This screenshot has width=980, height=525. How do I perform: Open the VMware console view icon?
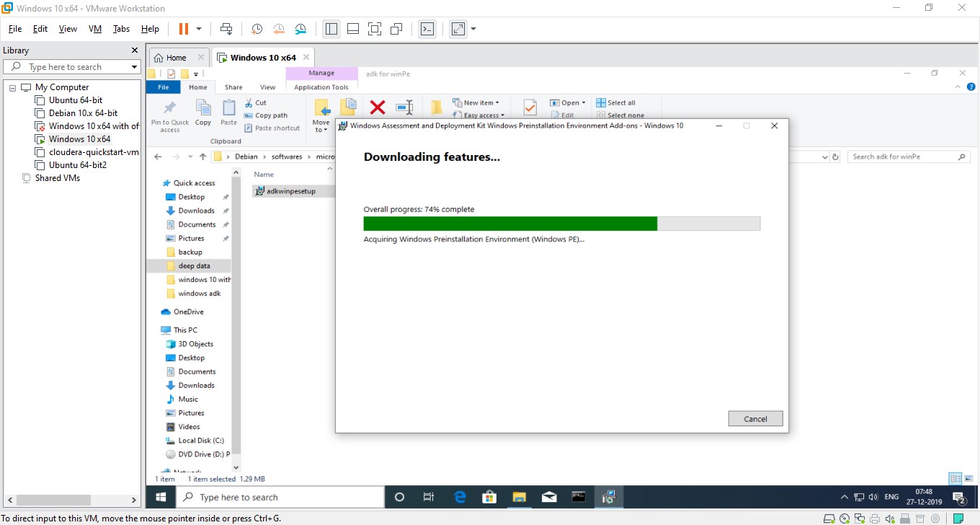point(427,29)
